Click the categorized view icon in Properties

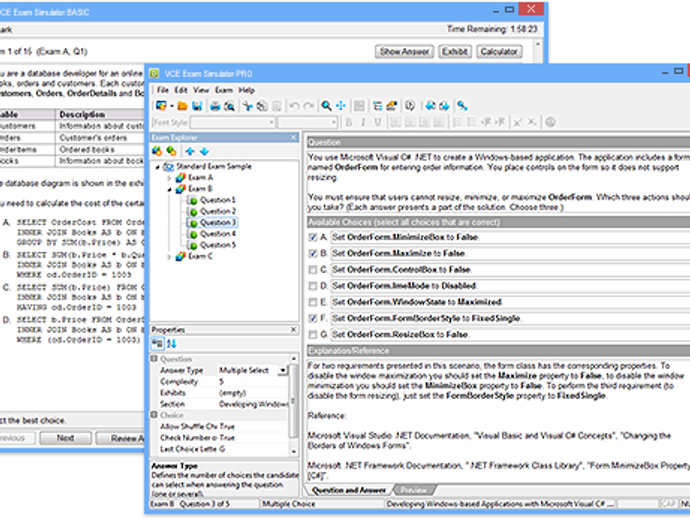click(157, 344)
